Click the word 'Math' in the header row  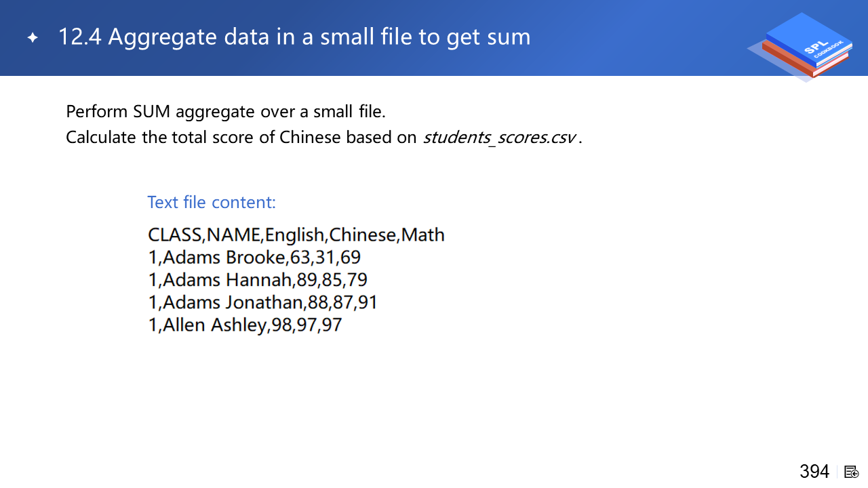click(x=423, y=235)
